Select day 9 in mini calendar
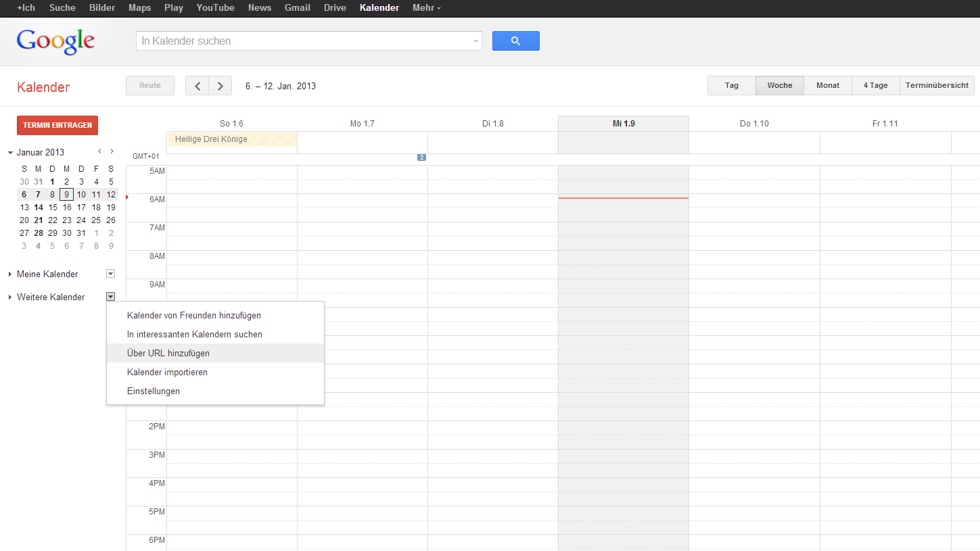Screen dimensions: 980x551 (x=67, y=195)
